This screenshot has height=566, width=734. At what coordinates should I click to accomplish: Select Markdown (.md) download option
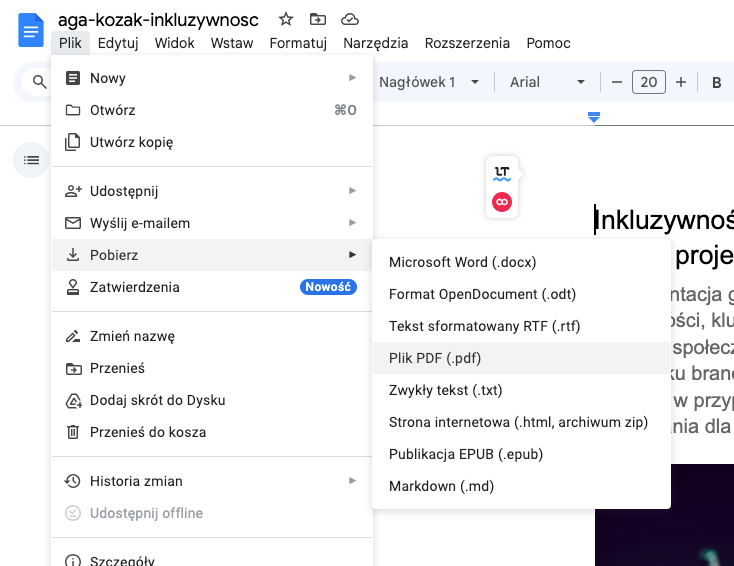(441, 486)
